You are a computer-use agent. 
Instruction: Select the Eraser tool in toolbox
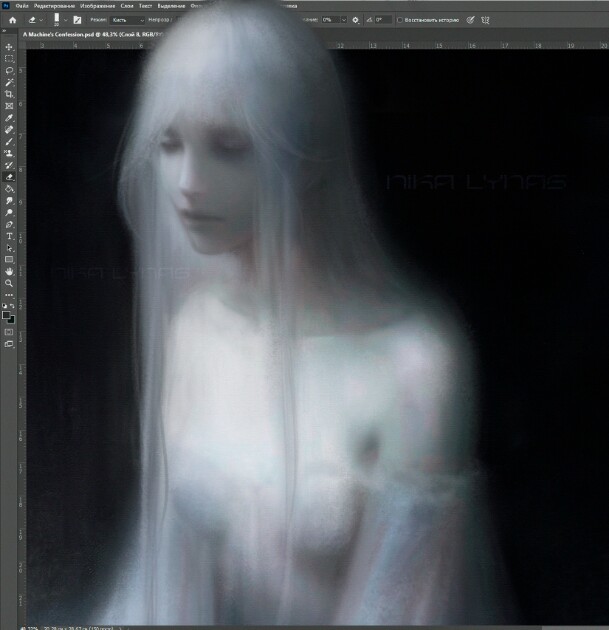pos(9,177)
